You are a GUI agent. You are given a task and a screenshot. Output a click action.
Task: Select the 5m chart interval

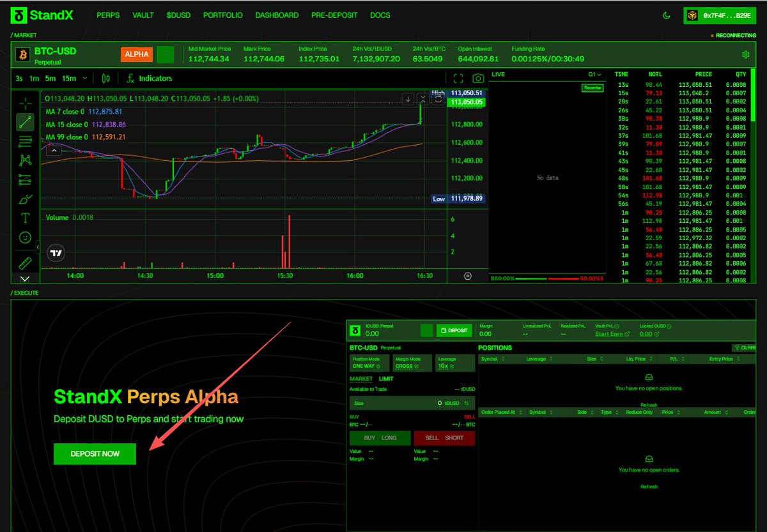coord(51,79)
